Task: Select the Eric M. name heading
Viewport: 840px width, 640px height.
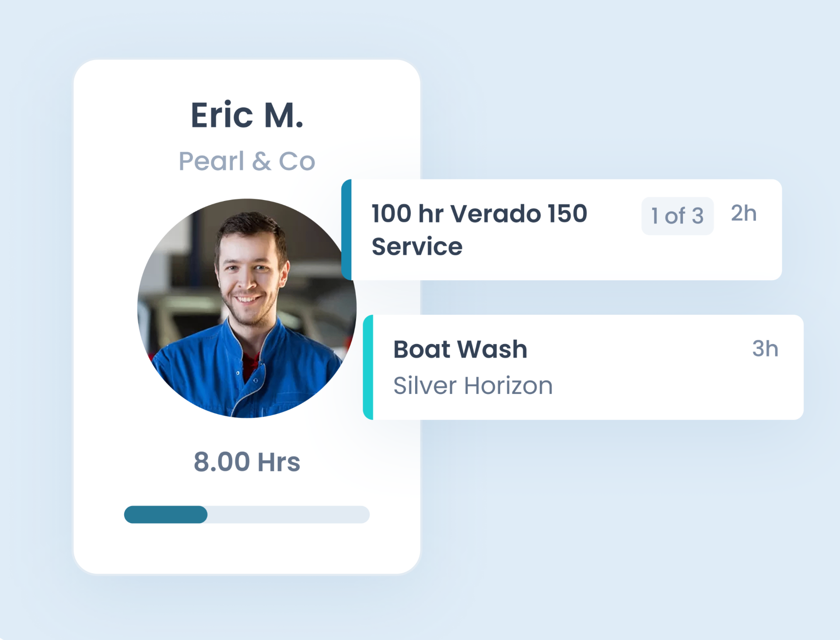Action: pos(248,115)
